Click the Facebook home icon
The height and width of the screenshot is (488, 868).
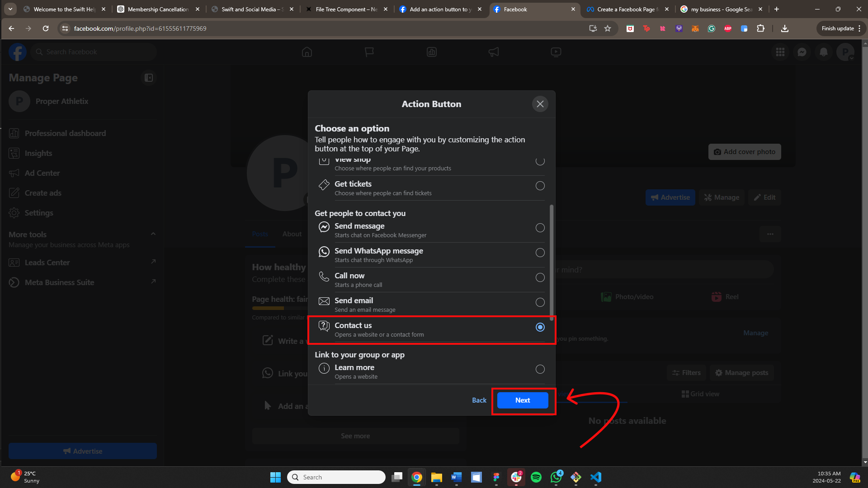pos(307,52)
